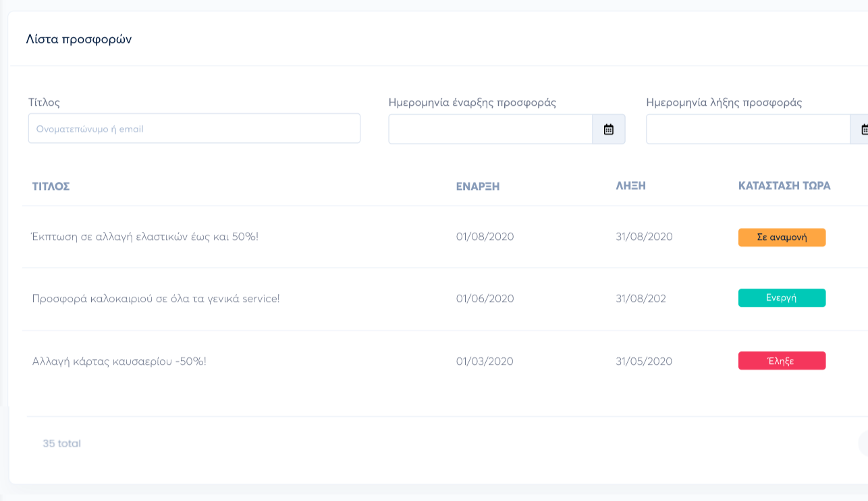Select the 31/05/2020 end date cell
The image size is (868, 501).
pos(644,361)
